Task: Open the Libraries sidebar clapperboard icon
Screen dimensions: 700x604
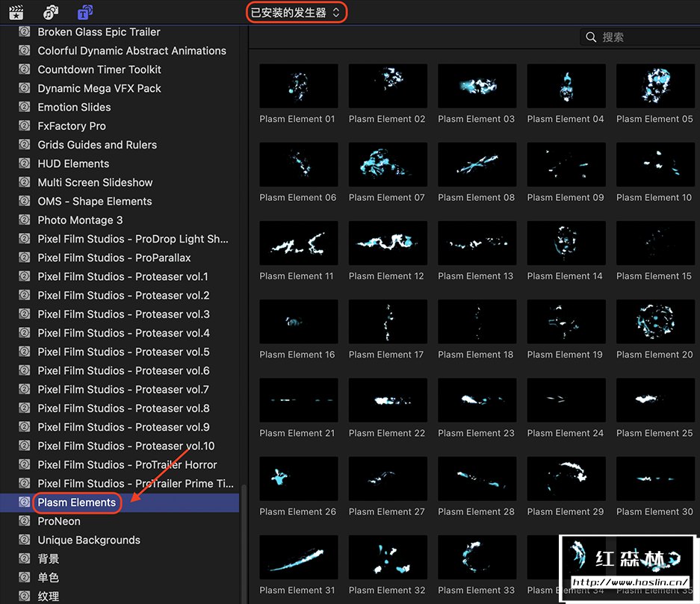Action: tap(16, 12)
